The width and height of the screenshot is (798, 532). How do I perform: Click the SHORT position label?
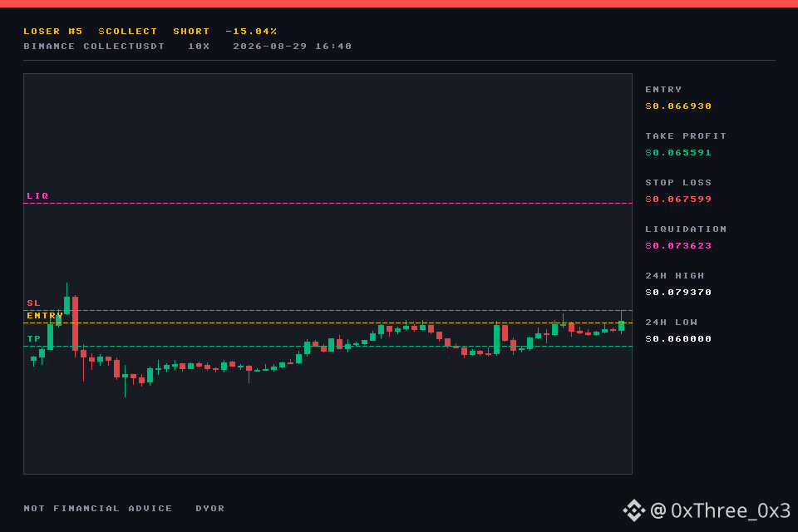pyautogui.click(x=191, y=31)
